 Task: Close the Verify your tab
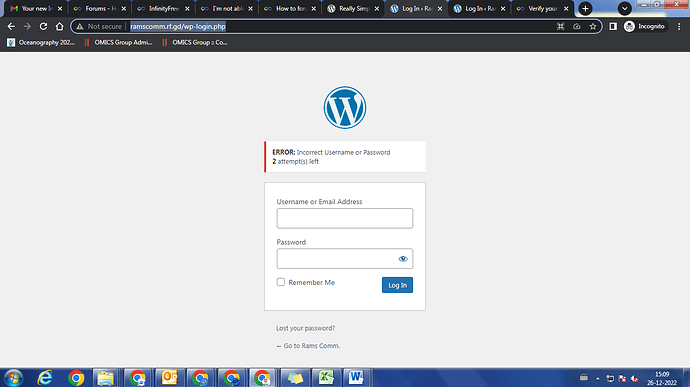566,8
